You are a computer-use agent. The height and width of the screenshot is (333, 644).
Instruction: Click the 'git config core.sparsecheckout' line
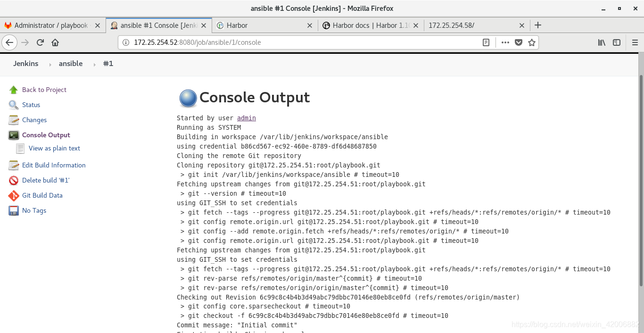click(265, 307)
